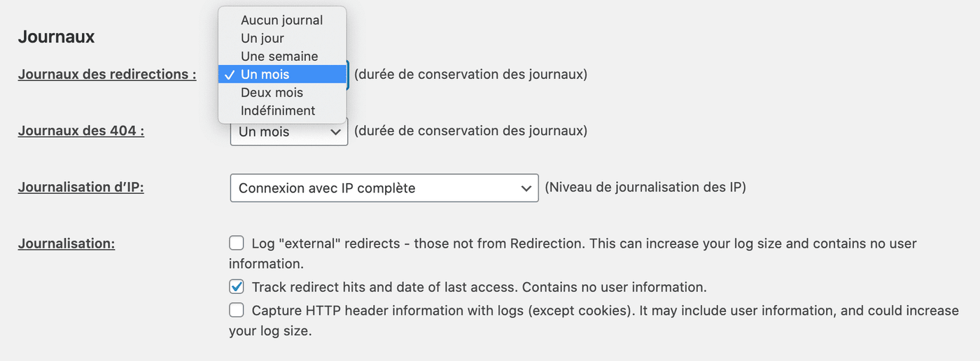Click the chevron on the IP logging select
This screenshot has width=980, height=361.
point(526,188)
